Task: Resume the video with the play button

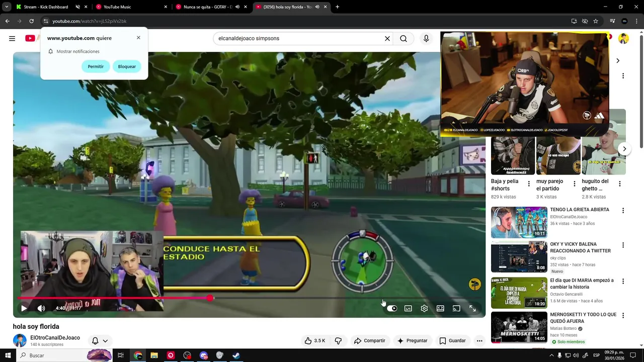Action: pyautogui.click(x=24, y=308)
